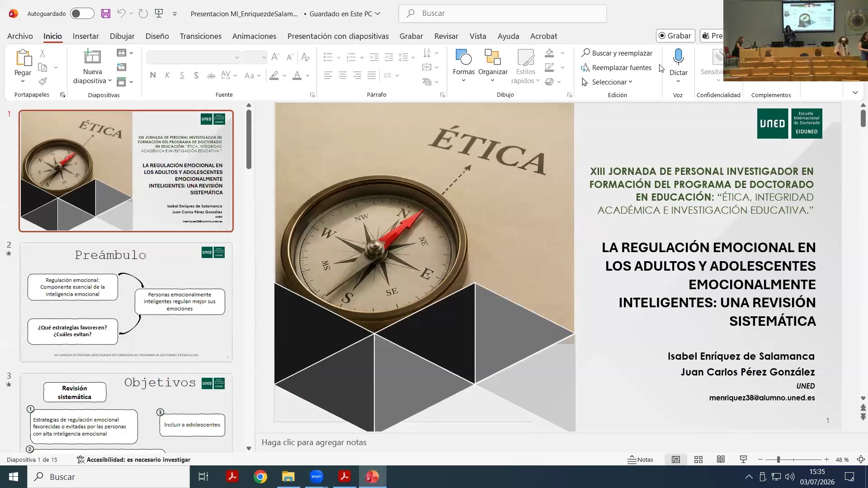The width and height of the screenshot is (868, 488).
Task: Adjust the zoom slider handle
Action: coord(778,460)
